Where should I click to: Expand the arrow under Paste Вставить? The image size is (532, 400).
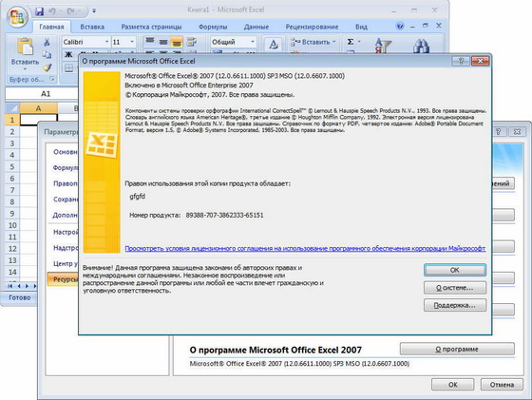[25, 69]
